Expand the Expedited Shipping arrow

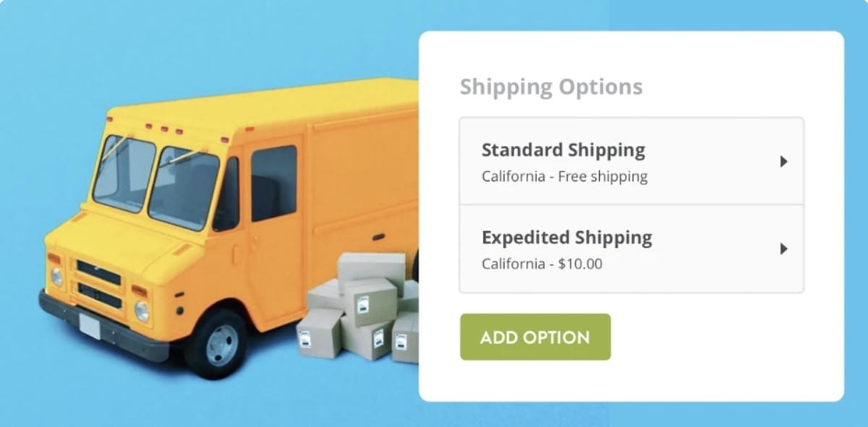(783, 249)
